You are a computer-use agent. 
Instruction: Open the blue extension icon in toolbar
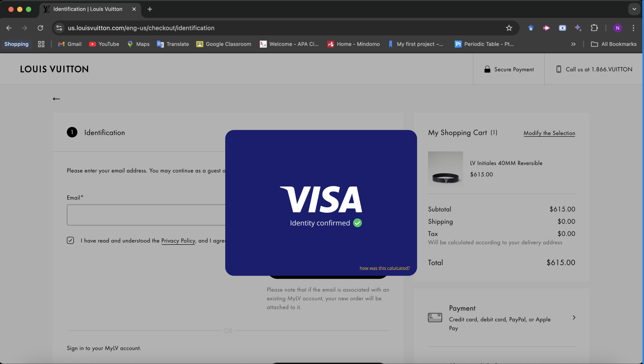tap(531, 28)
